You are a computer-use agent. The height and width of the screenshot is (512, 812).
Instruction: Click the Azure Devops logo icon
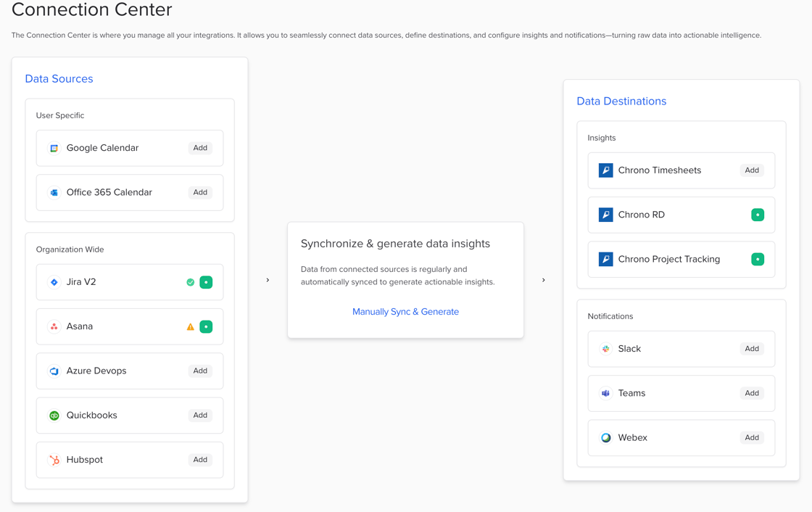(54, 371)
